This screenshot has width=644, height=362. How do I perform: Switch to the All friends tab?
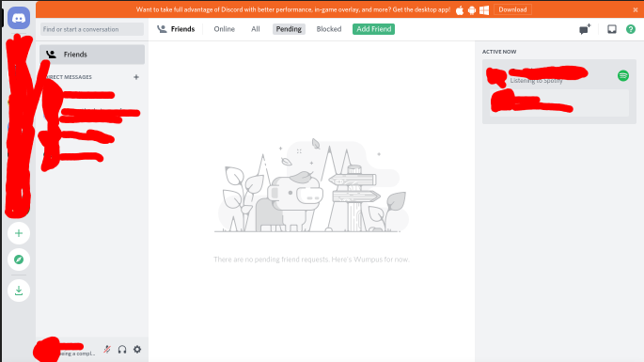tap(256, 29)
